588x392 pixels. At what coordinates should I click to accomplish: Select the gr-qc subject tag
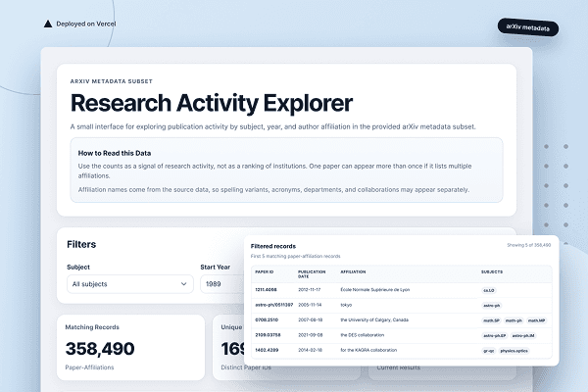click(x=489, y=351)
